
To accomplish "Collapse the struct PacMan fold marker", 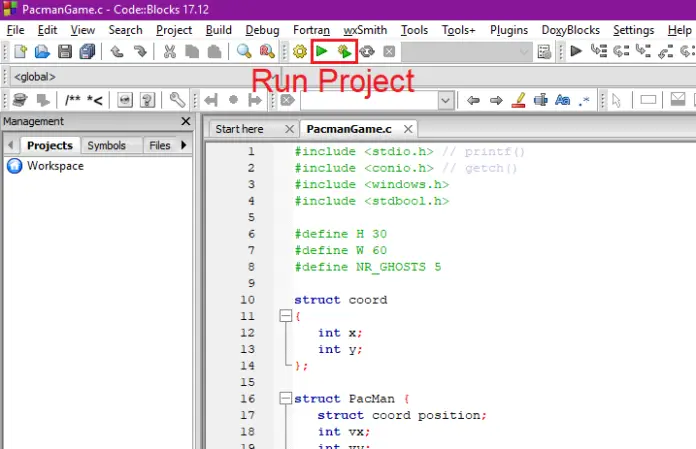I will pyautogui.click(x=285, y=399).
